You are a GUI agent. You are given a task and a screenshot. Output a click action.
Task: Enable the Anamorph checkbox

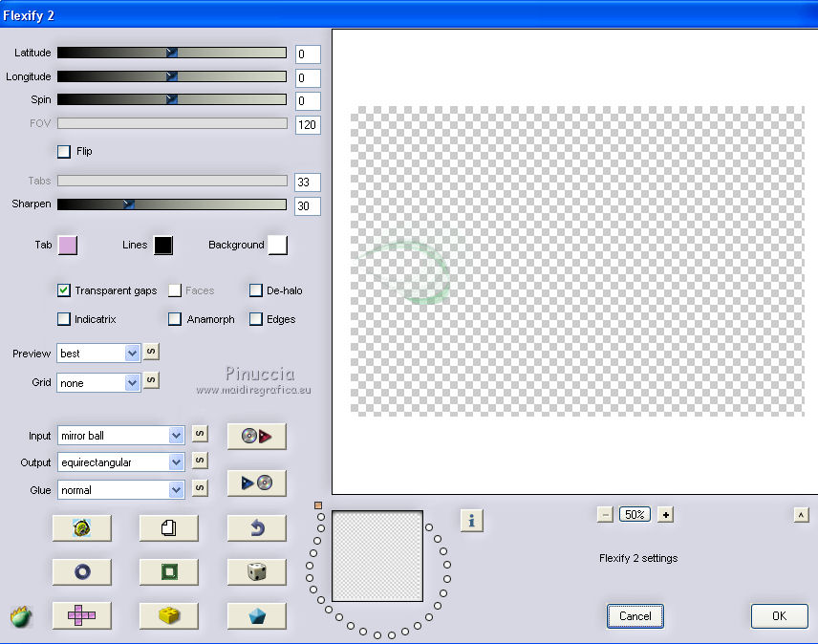175,318
